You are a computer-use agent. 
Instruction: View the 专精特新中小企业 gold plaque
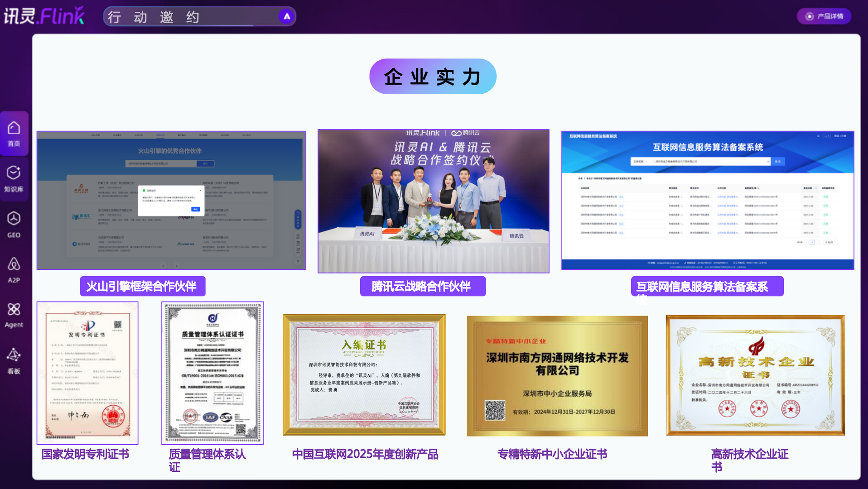point(557,376)
